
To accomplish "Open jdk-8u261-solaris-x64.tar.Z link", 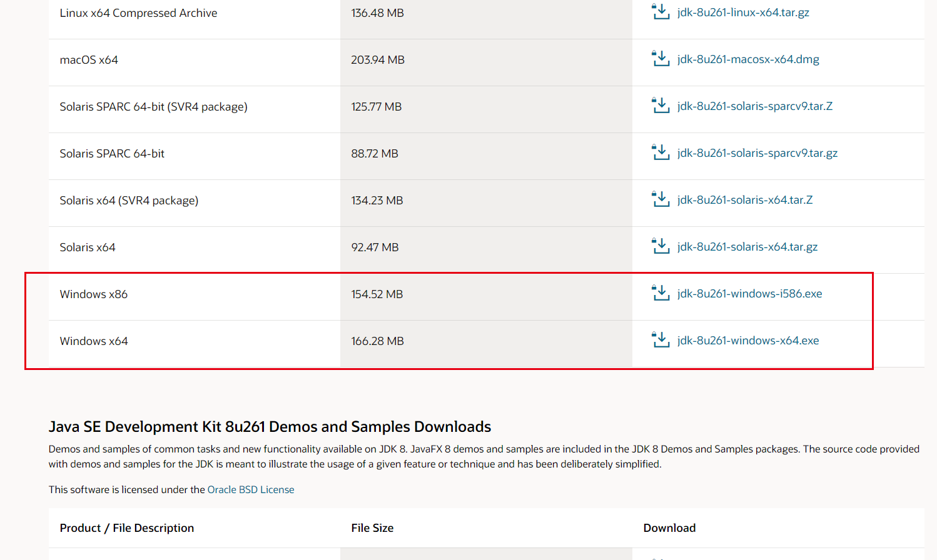I will pyautogui.click(x=745, y=200).
